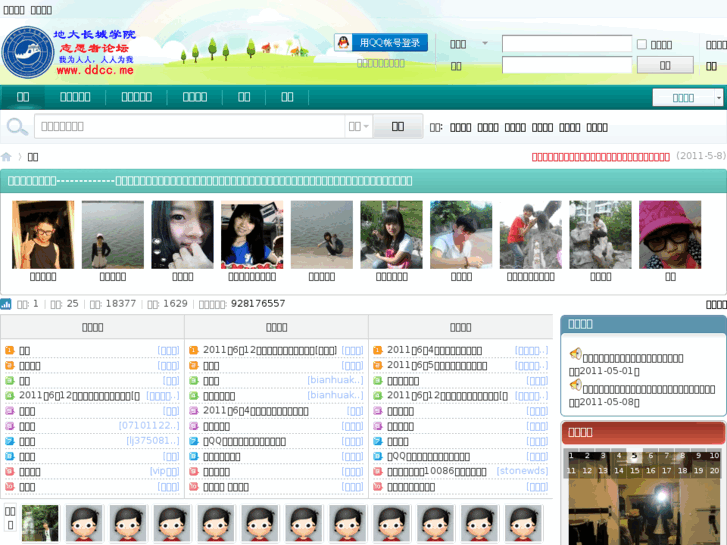Click the magnifying glass search icon

(x=17, y=127)
